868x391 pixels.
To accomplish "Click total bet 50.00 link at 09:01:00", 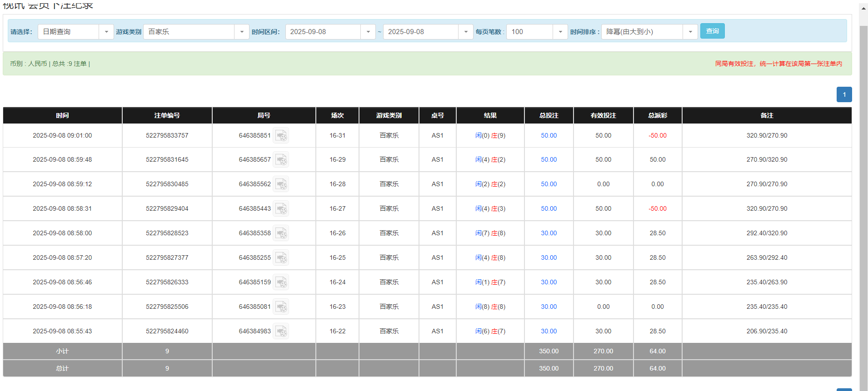I will (549, 136).
